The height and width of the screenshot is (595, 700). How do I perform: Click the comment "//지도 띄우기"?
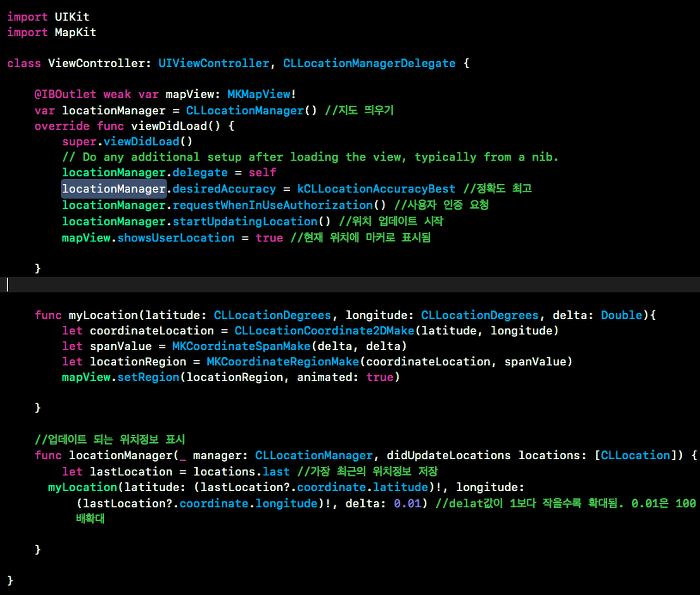point(359,110)
